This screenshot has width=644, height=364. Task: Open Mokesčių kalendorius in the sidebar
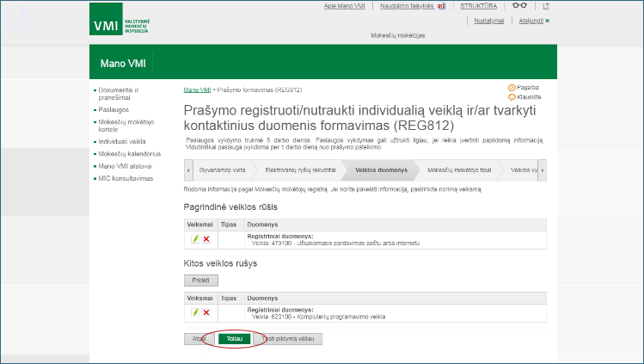point(129,154)
